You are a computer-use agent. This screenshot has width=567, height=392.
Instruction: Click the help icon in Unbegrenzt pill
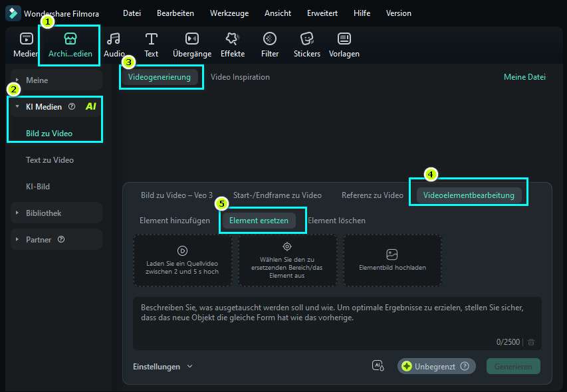(x=465, y=366)
